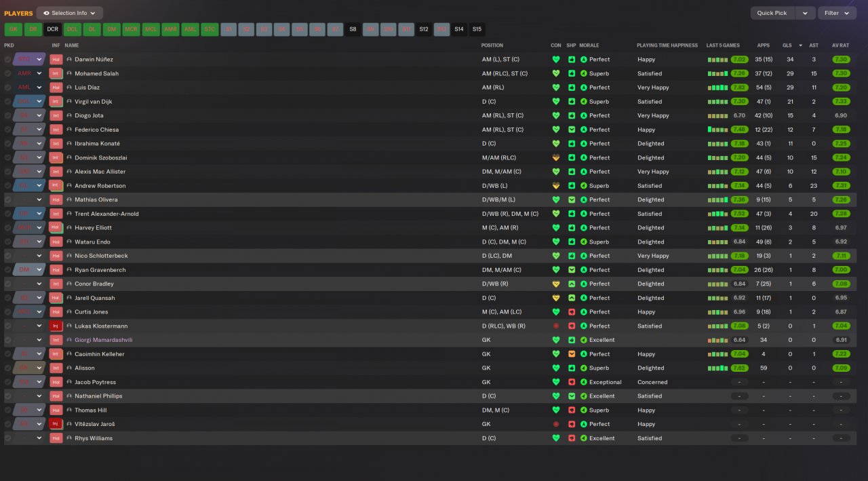Click the orange condition heart for Dominik Szoboszlai
868x481 pixels.
tap(556, 158)
